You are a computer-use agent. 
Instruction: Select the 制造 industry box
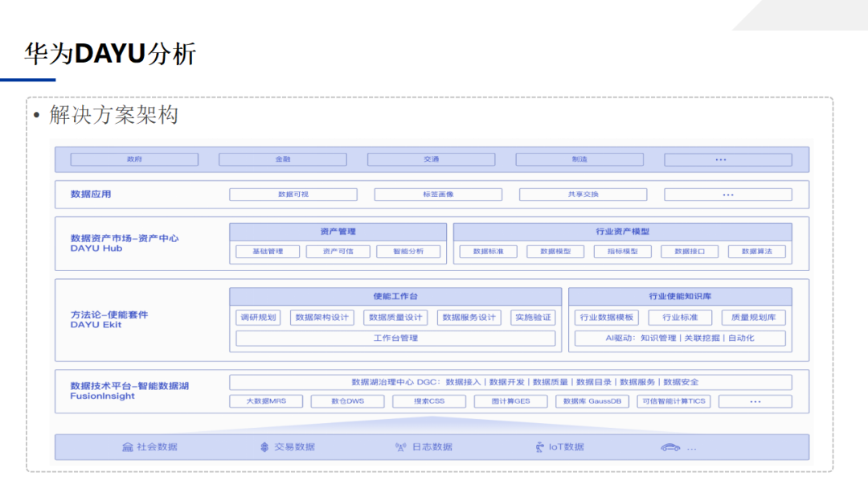click(579, 159)
